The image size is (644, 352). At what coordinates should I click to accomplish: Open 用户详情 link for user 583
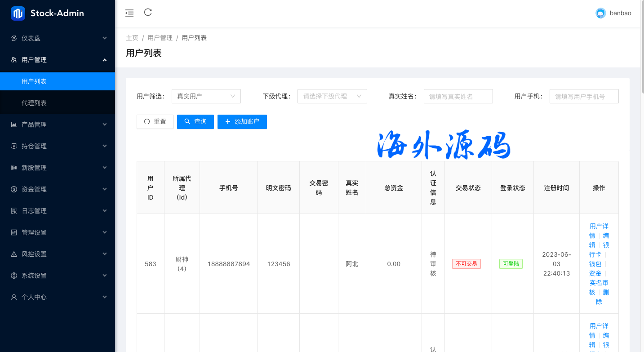(x=599, y=226)
